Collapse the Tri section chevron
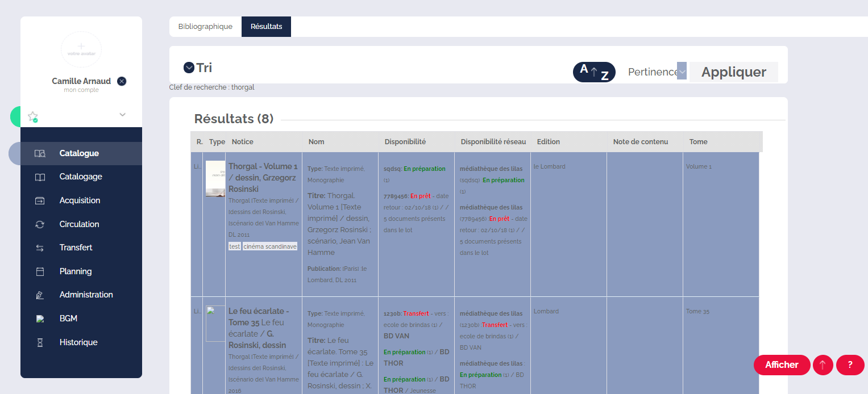 coord(189,68)
